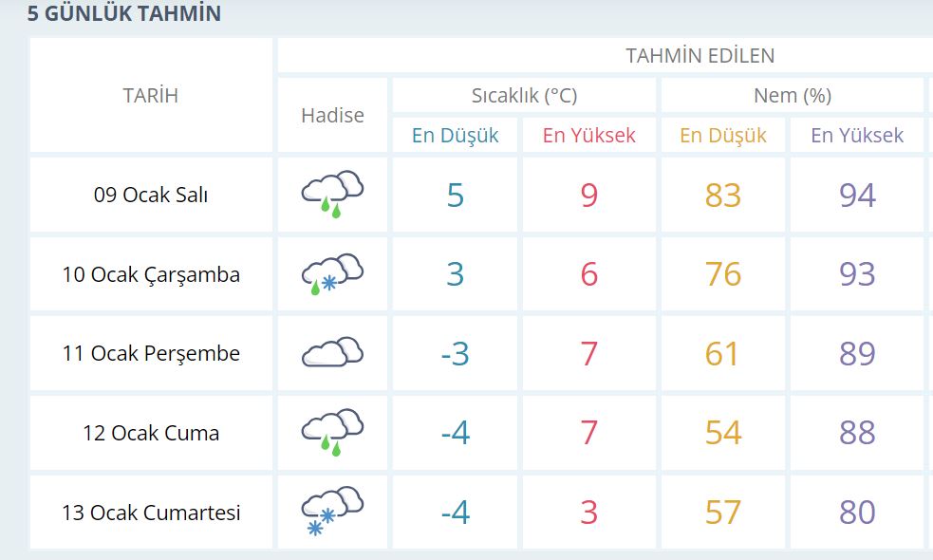Image resolution: width=933 pixels, height=560 pixels.
Task: Click the orange En Düşük humidity subheader
Action: pos(723,135)
